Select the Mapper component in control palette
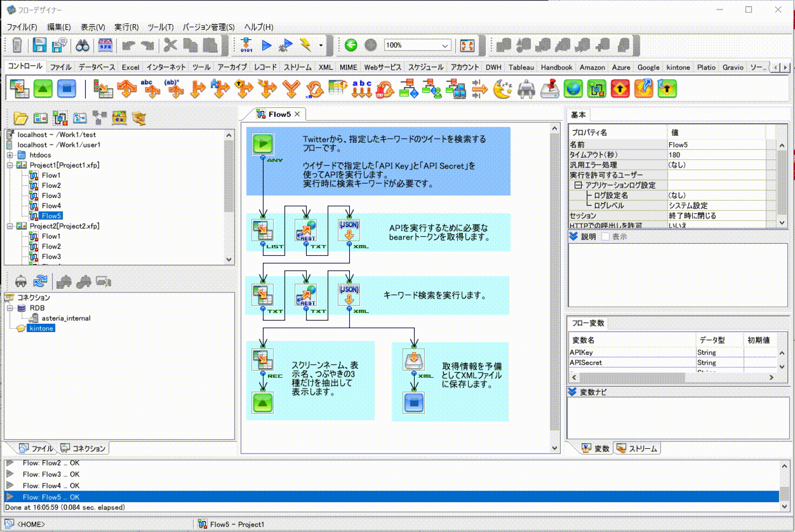The height and width of the screenshot is (532, 795). point(20,88)
